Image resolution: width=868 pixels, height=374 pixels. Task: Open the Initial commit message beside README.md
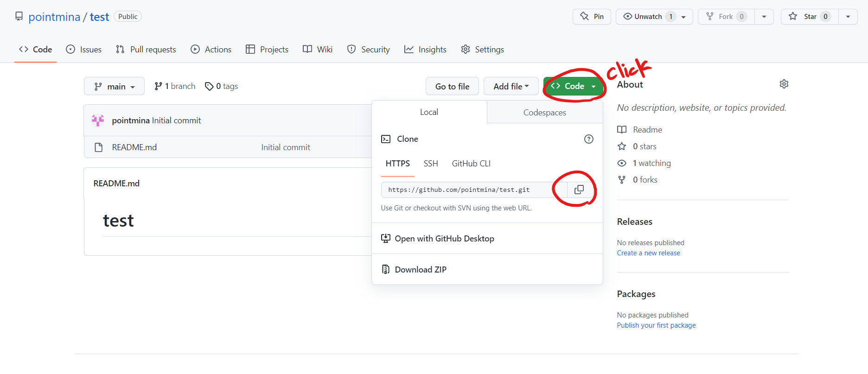tap(286, 147)
